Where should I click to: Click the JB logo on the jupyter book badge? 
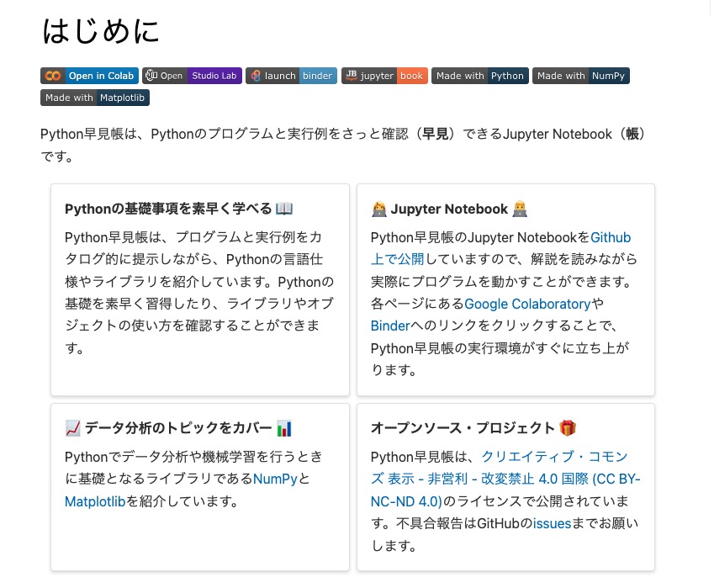click(x=354, y=76)
